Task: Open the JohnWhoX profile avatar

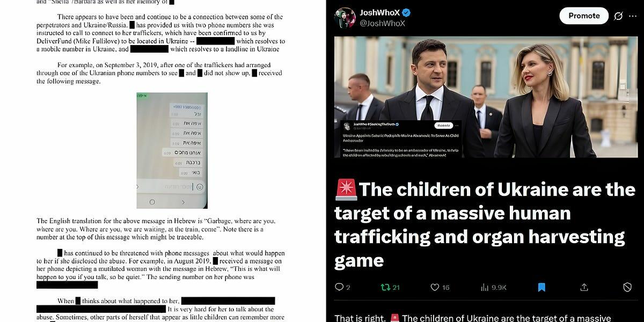Action: pos(345,18)
